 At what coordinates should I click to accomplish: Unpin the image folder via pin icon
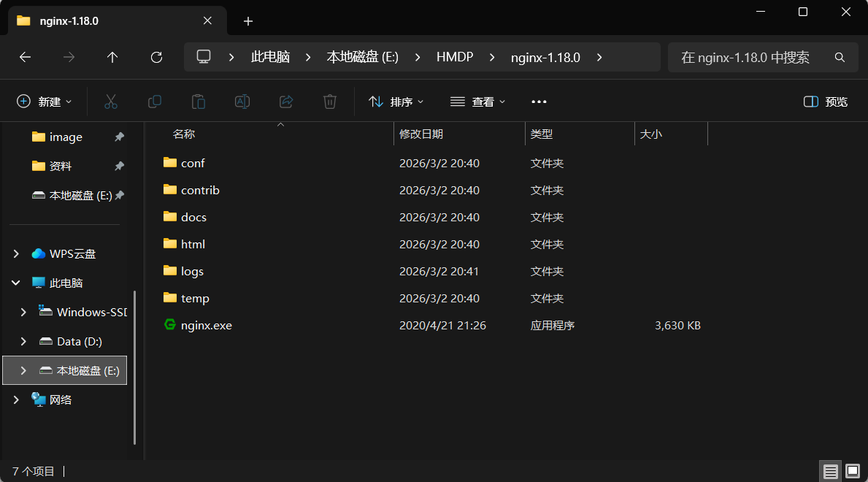[119, 137]
